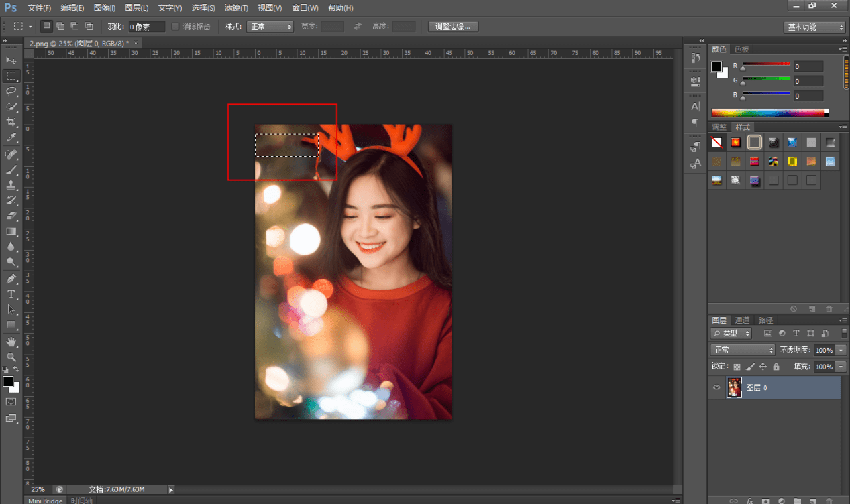
Task: Select the Eraser tool
Action: pos(11,216)
